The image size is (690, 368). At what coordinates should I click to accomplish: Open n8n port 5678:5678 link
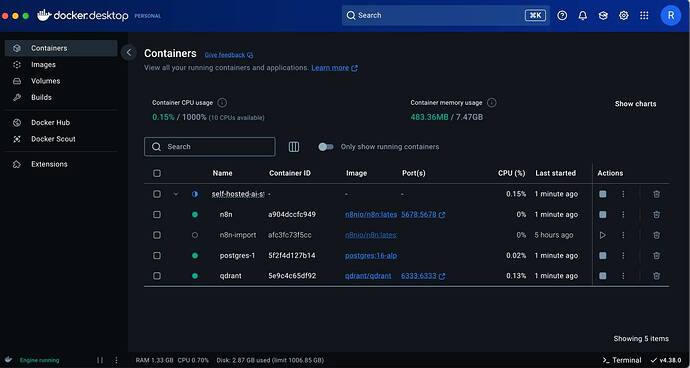[423, 214]
